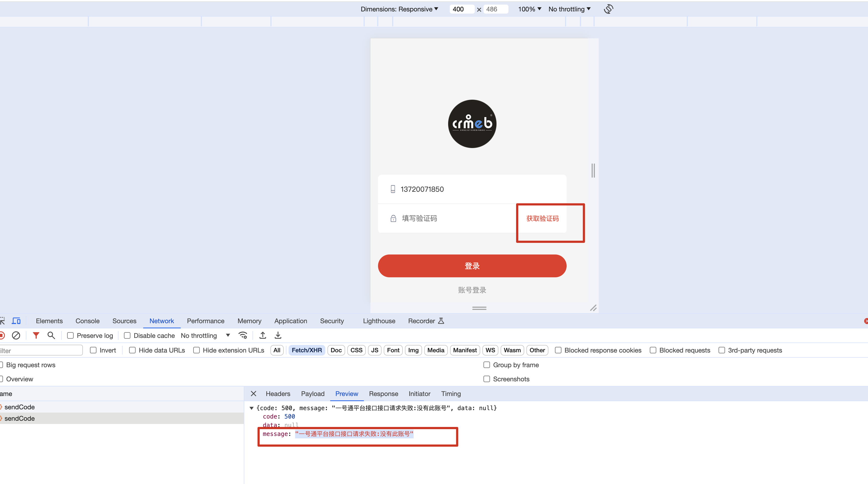Collapse the JSON response object triangle
Screen dimensions: 868x484
(251, 408)
